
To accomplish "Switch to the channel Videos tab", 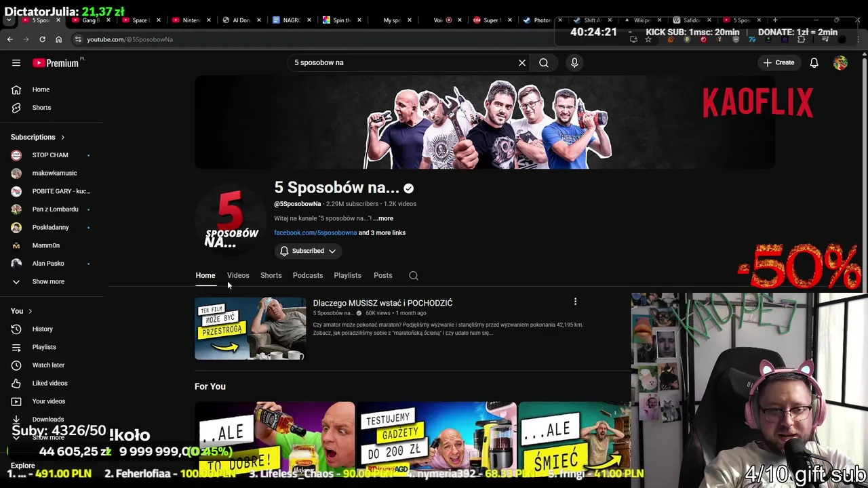I will coord(238,275).
